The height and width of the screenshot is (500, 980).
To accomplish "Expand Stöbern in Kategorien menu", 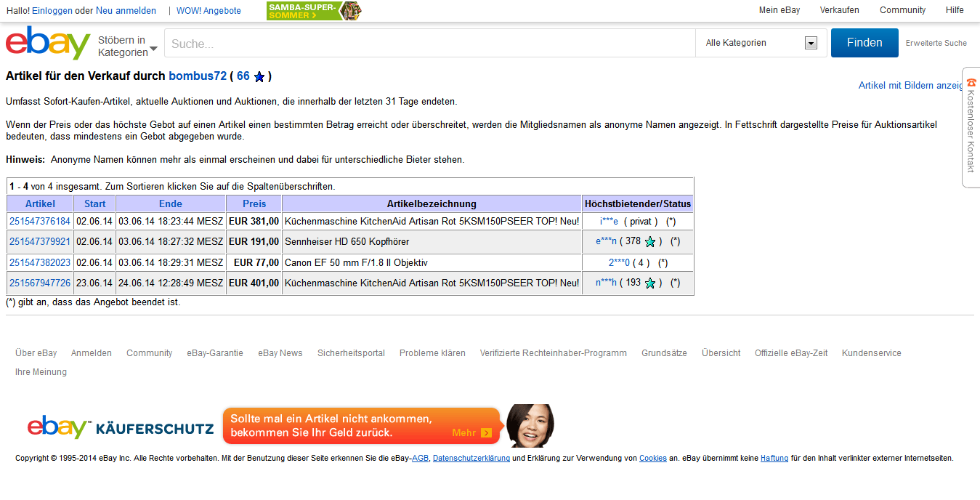I will coord(128,46).
